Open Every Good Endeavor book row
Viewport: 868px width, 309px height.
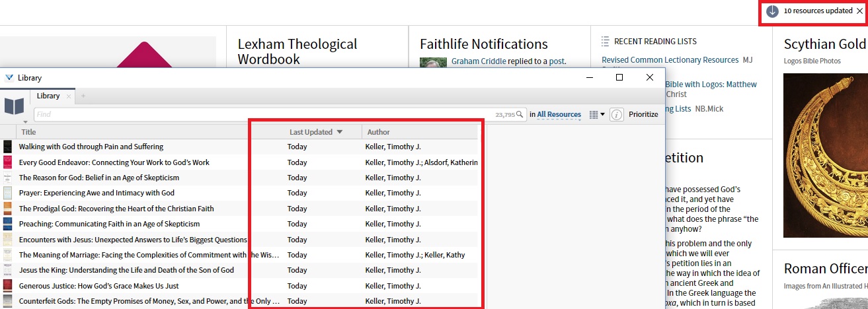click(114, 162)
